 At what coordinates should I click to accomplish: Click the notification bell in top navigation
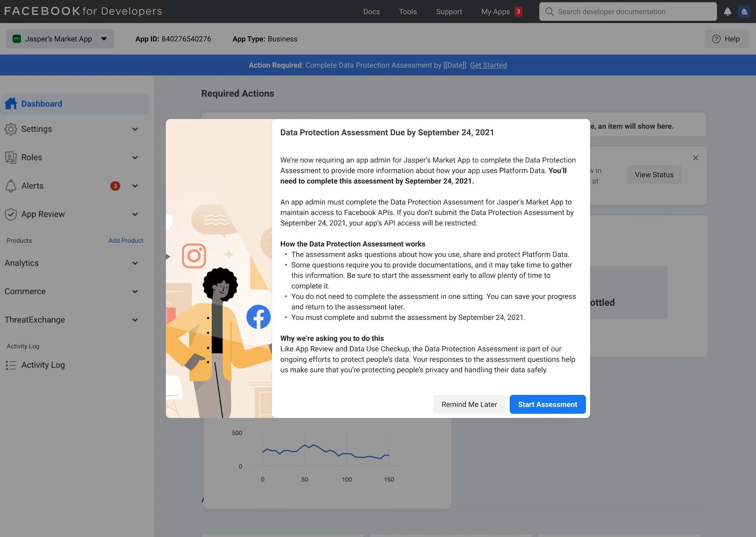(x=728, y=11)
